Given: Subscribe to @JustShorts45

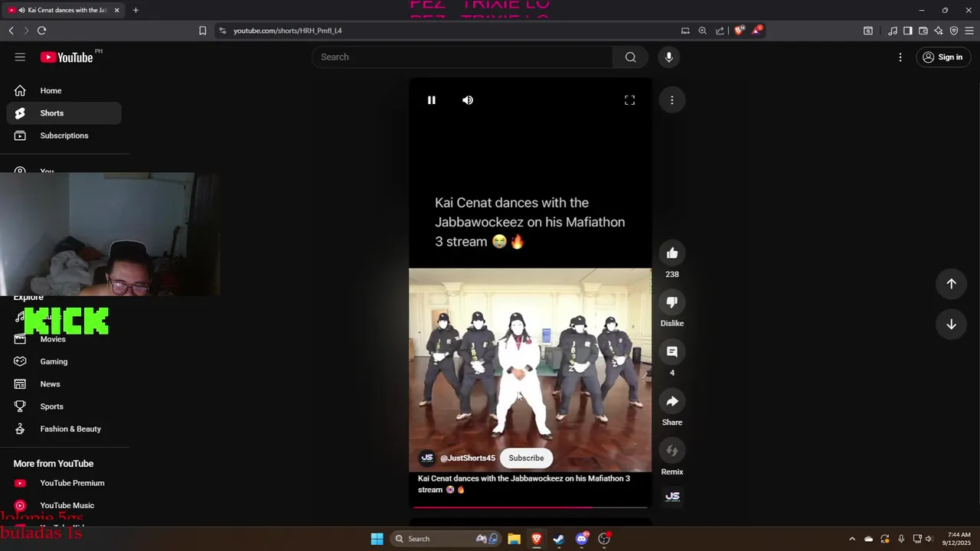Looking at the screenshot, I should pyautogui.click(x=526, y=458).
